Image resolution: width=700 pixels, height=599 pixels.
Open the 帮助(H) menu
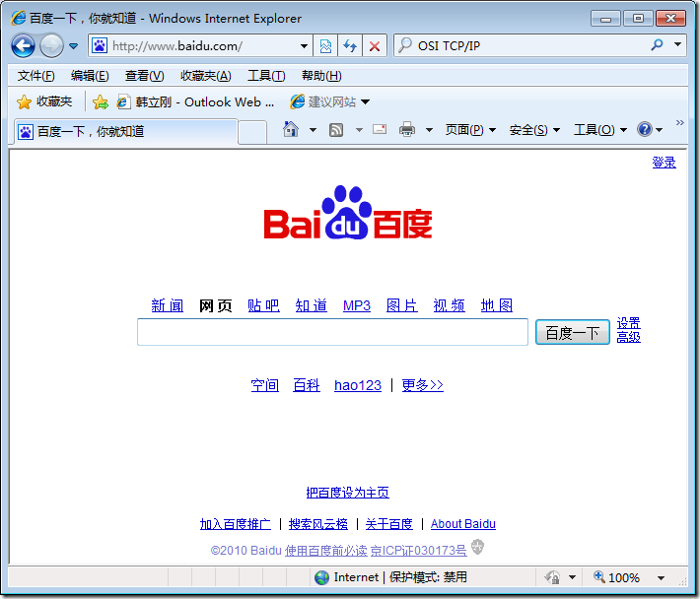click(321, 76)
